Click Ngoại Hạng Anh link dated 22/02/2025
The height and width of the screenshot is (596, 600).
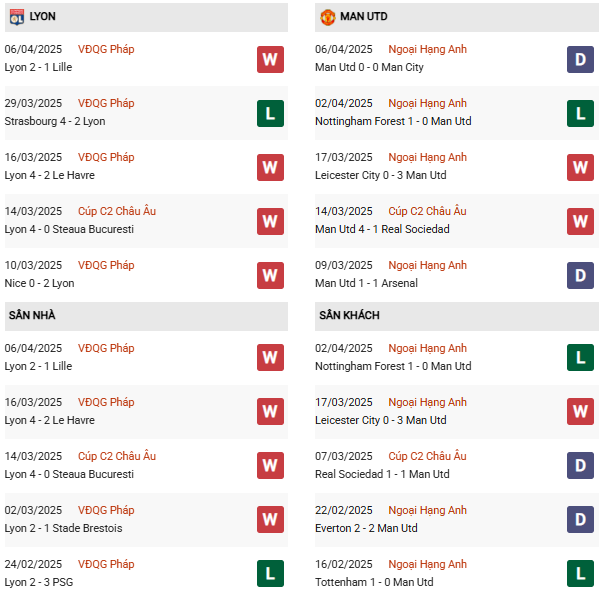point(428,510)
